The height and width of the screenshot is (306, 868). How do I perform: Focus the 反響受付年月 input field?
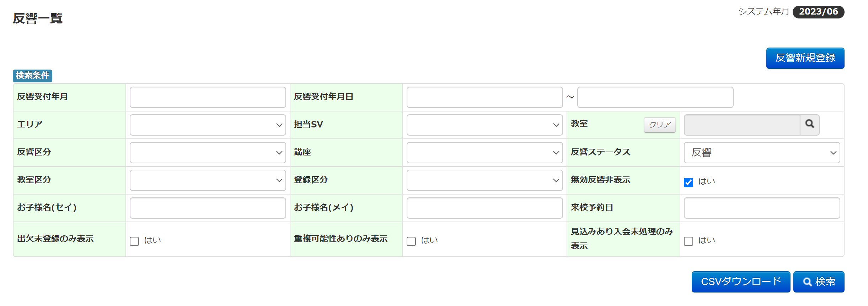pos(208,97)
